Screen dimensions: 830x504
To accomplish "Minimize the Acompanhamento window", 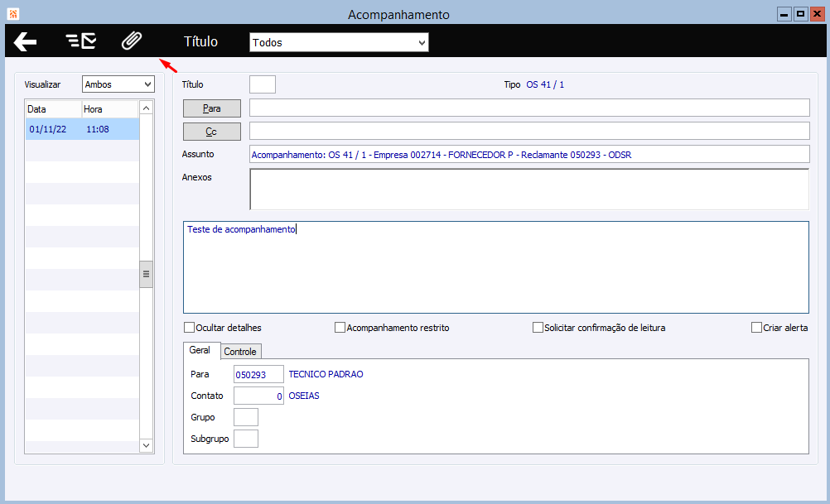I will tap(784, 14).
